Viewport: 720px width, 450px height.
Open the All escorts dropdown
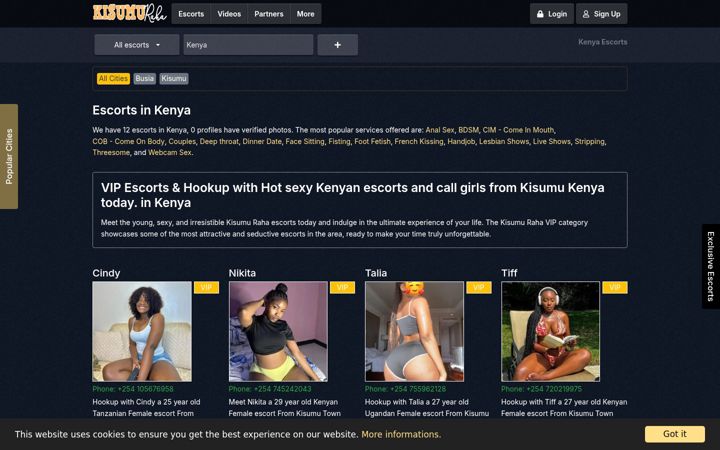coord(137,45)
